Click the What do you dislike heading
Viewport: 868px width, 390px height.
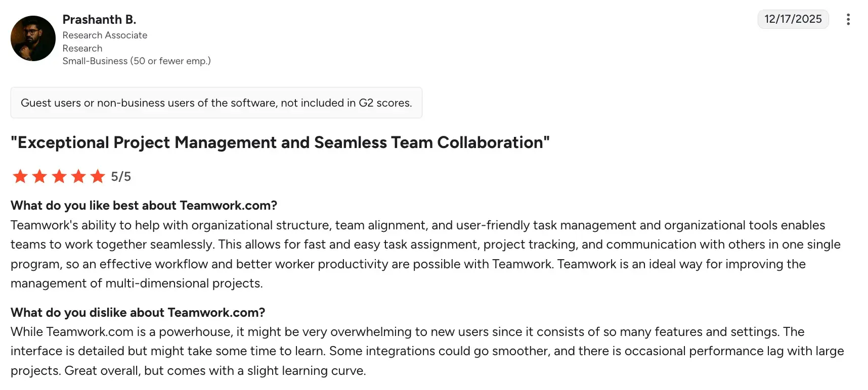coord(138,312)
